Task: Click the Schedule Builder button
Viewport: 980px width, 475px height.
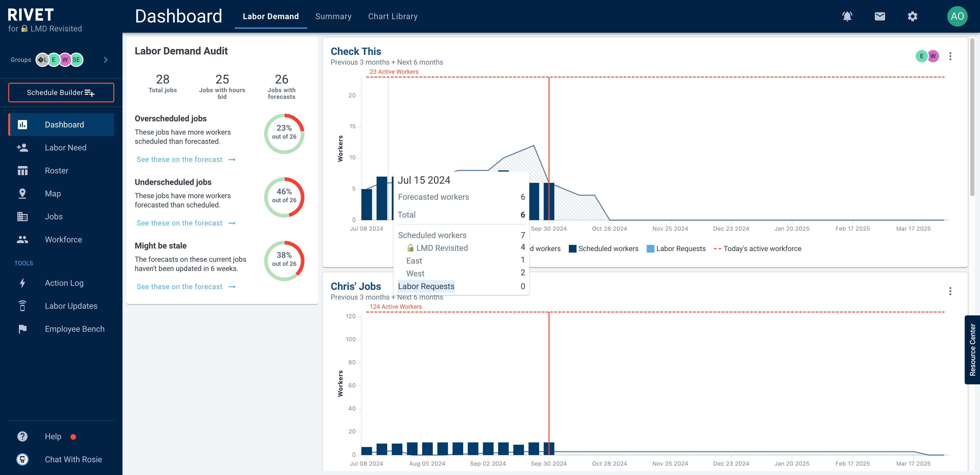Action: [61, 92]
